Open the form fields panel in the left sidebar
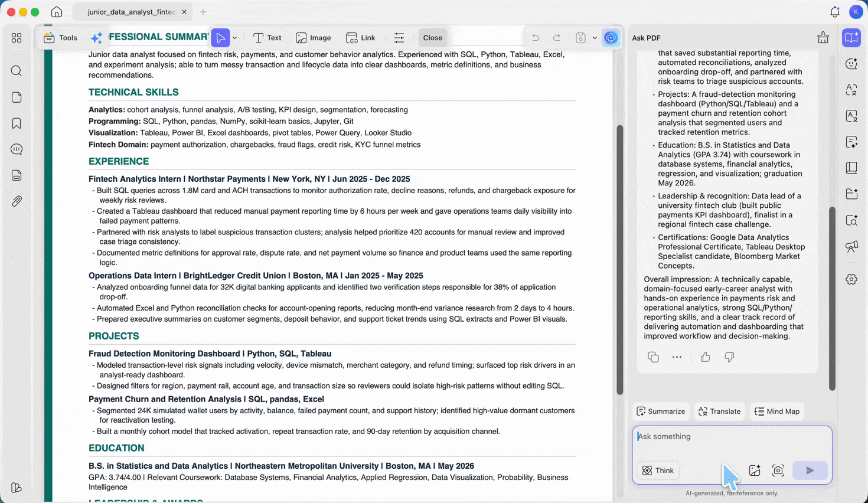The height and width of the screenshot is (503, 868). [17, 175]
